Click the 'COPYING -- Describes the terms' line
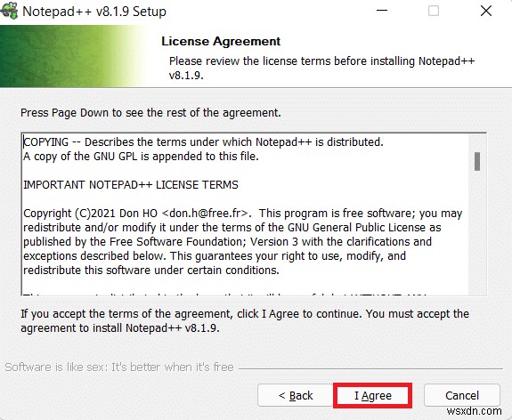 click(203, 142)
